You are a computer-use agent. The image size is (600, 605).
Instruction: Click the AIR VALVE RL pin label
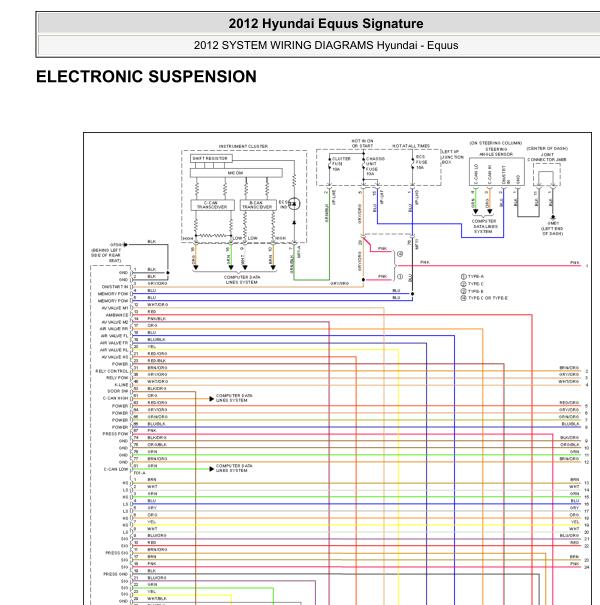click(114, 350)
